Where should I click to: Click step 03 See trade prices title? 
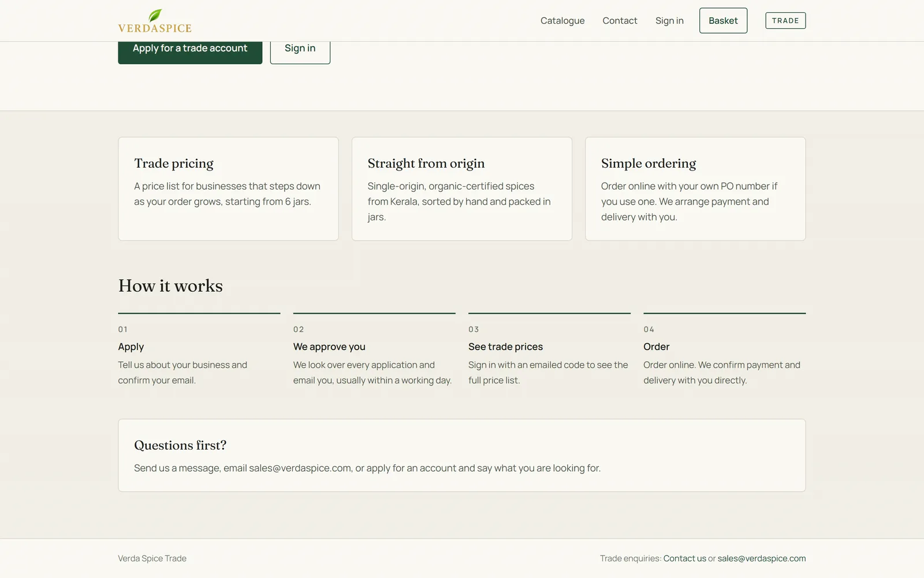pos(505,347)
